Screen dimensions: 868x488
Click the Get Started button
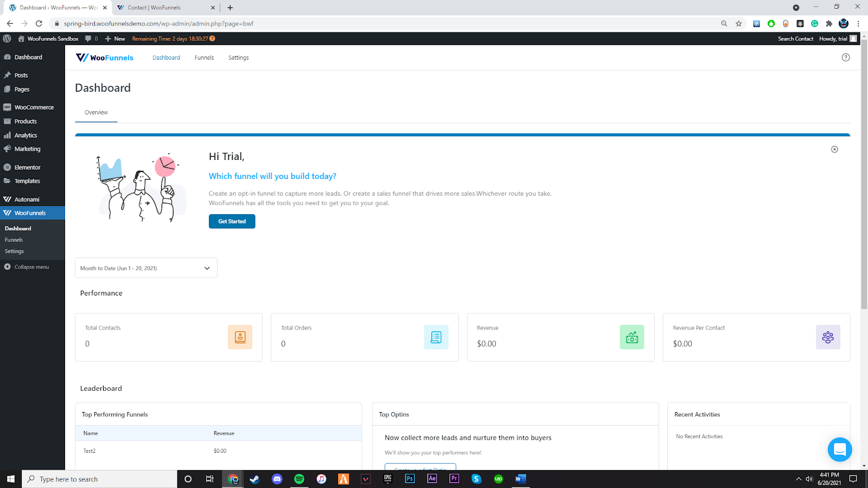pyautogui.click(x=232, y=221)
